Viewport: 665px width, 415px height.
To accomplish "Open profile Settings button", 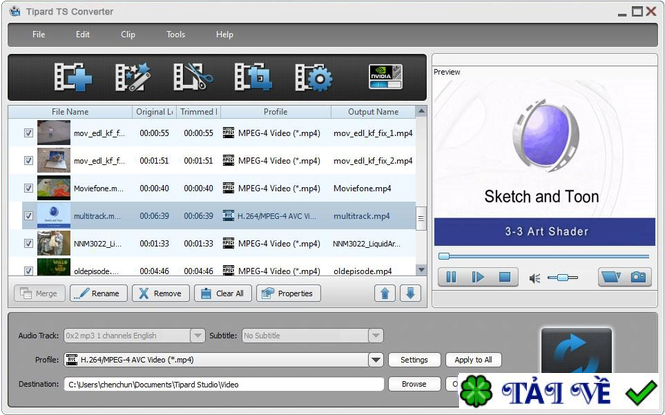I will [414, 360].
